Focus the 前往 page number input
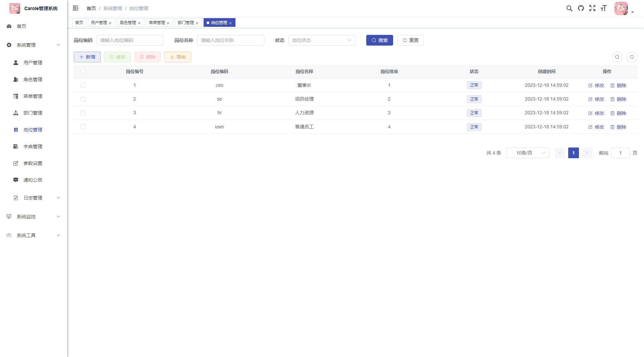Image resolution: width=644 pixels, height=357 pixels. point(621,153)
